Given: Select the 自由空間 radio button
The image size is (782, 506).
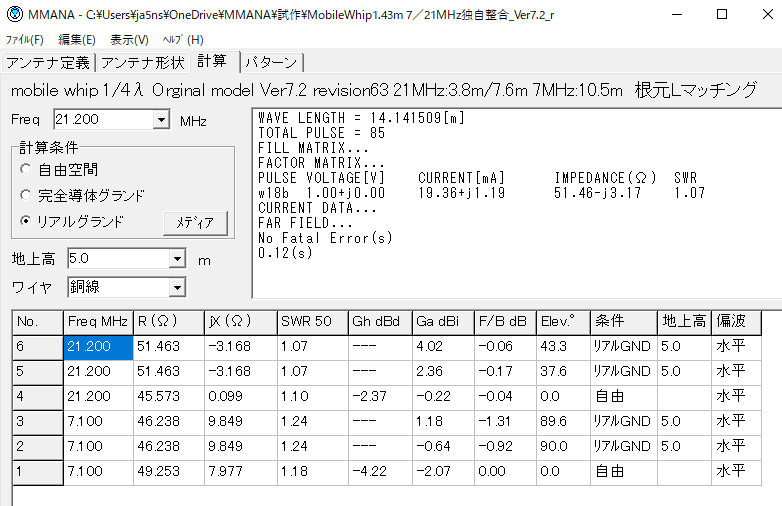Looking at the screenshot, I should [25, 169].
